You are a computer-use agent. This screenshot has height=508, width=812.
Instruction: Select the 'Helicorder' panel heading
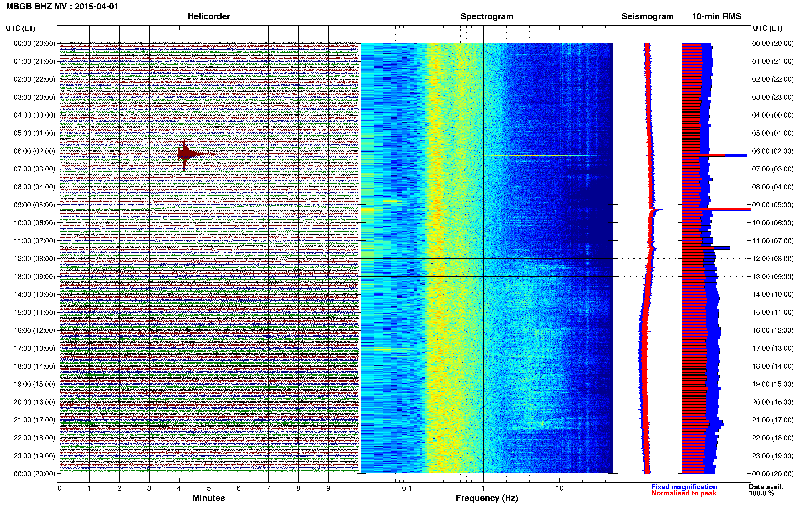click(x=209, y=16)
